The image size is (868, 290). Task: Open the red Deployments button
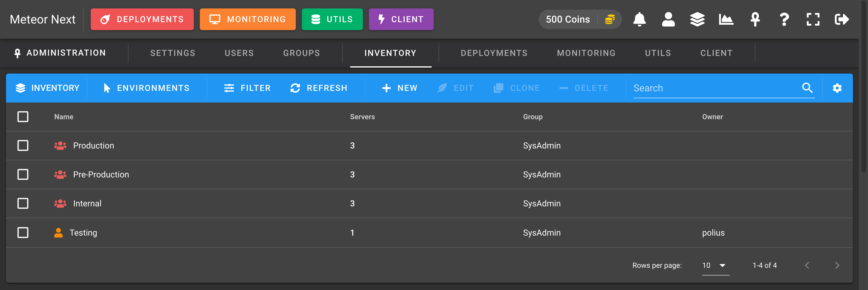click(142, 19)
